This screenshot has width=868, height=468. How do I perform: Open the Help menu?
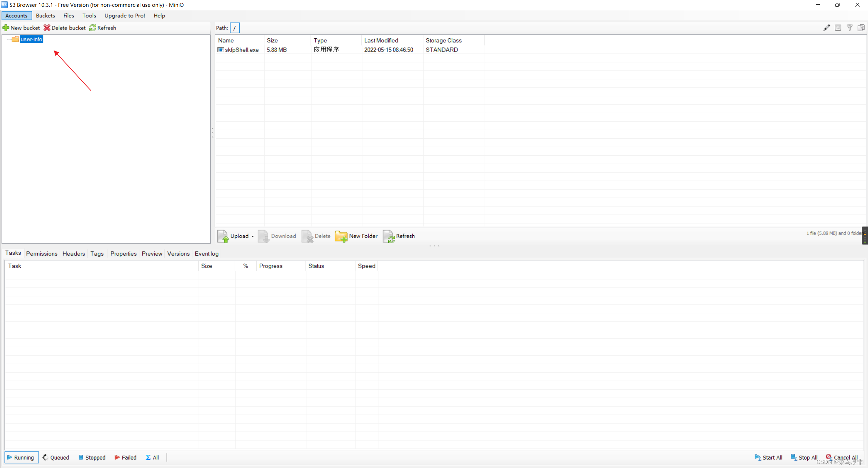pos(159,16)
